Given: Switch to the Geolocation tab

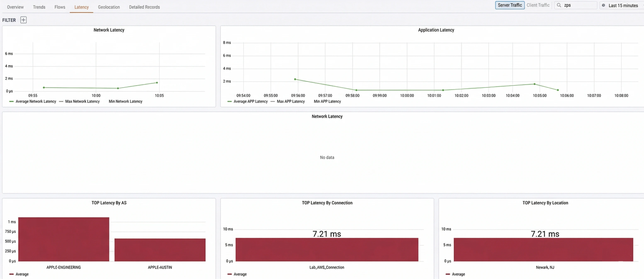Looking at the screenshot, I should point(109,7).
